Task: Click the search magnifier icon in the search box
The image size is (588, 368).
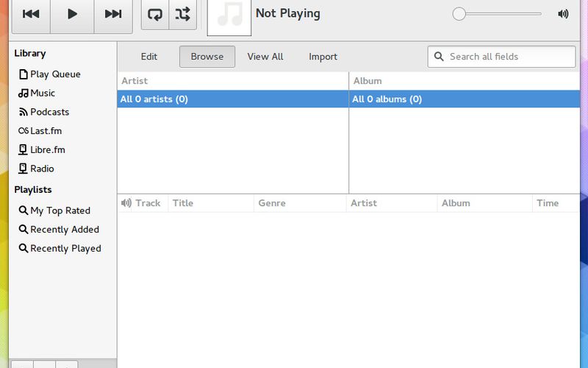Action: (x=438, y=57)
